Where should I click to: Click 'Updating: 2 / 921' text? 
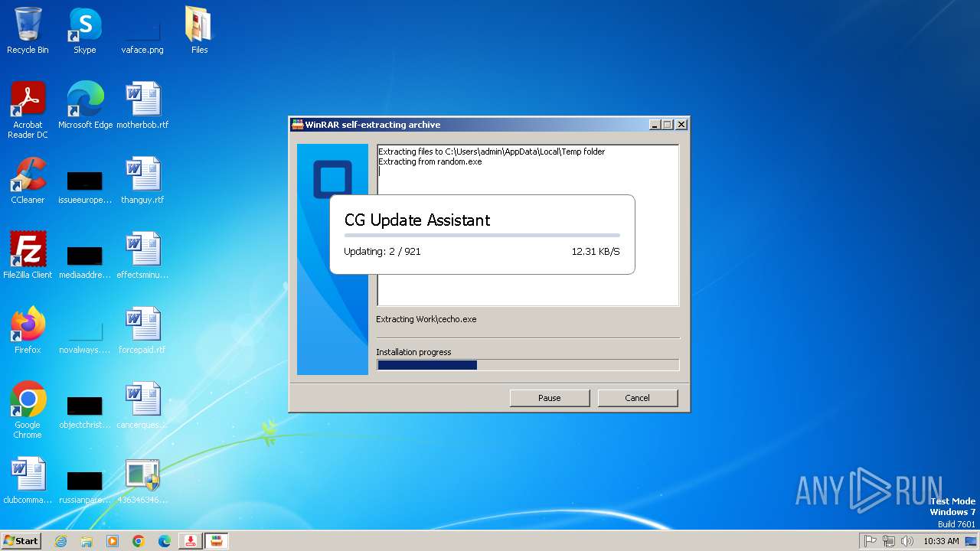382,251
